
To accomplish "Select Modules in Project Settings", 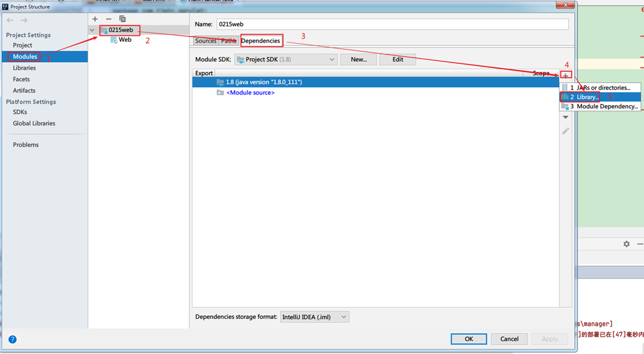I will pyautogui.click(x=24, y=56).
